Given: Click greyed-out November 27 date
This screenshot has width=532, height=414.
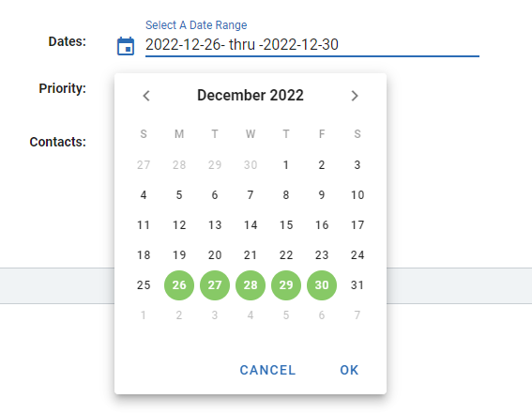Looking at the screenshot, I should coord(144,165).
